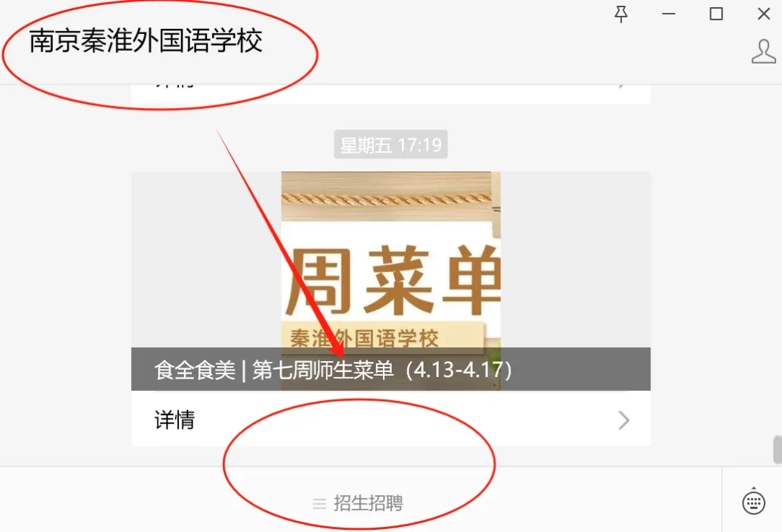
Task: Open the official account profile icon
Action: [x=764, y=51]
